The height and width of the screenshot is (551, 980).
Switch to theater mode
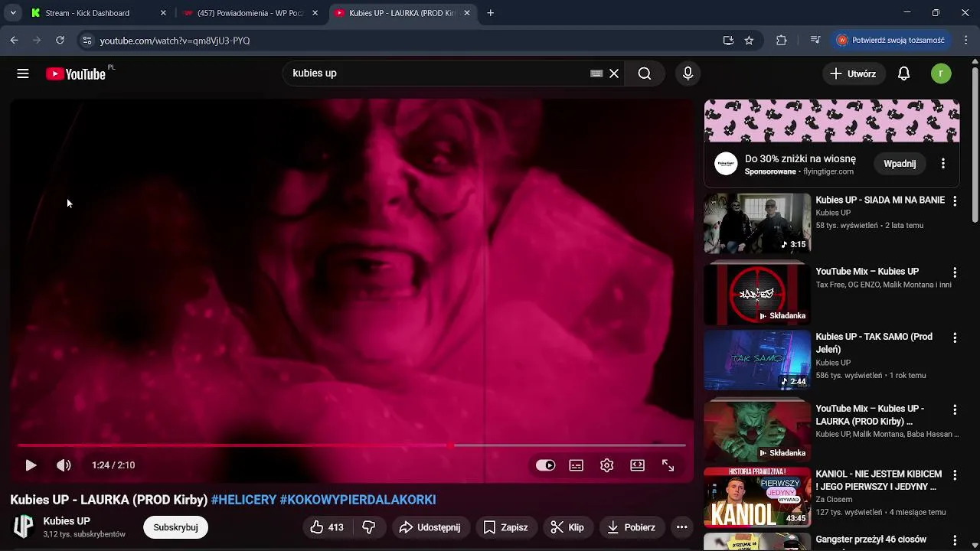point(637,465)
